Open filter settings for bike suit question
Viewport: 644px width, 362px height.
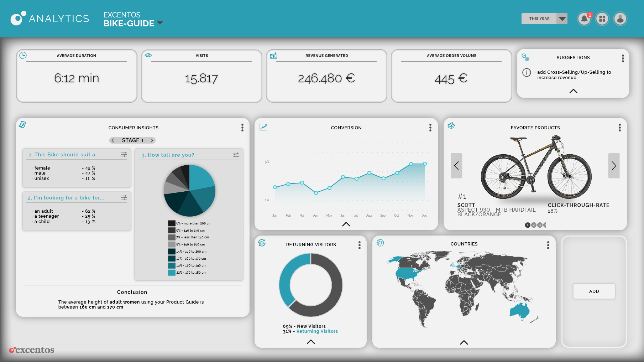tap(124, 155)
